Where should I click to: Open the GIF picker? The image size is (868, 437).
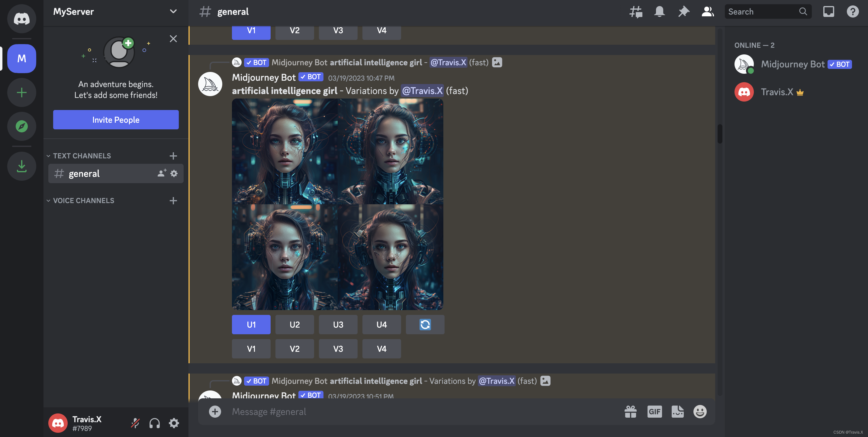pos(654,412)
